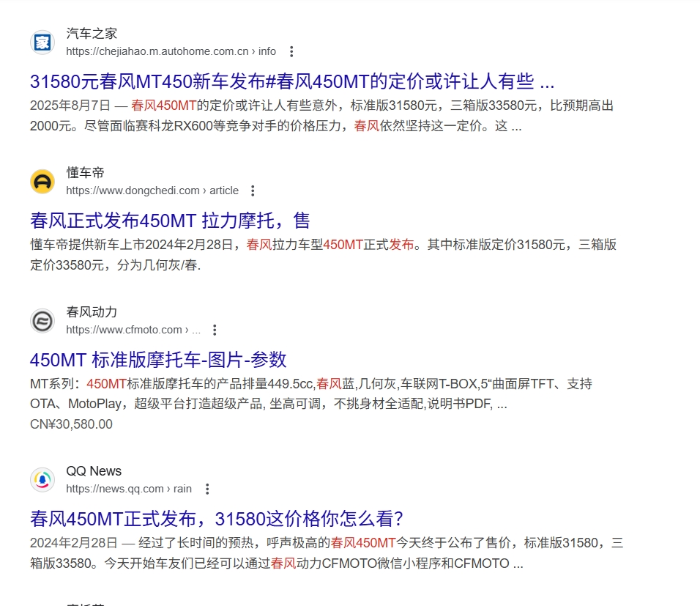This screenshot has height=606, width=700.
Task: Open the three-dot menu beside the dongchedi.com URL
Action: coord(253,191)
